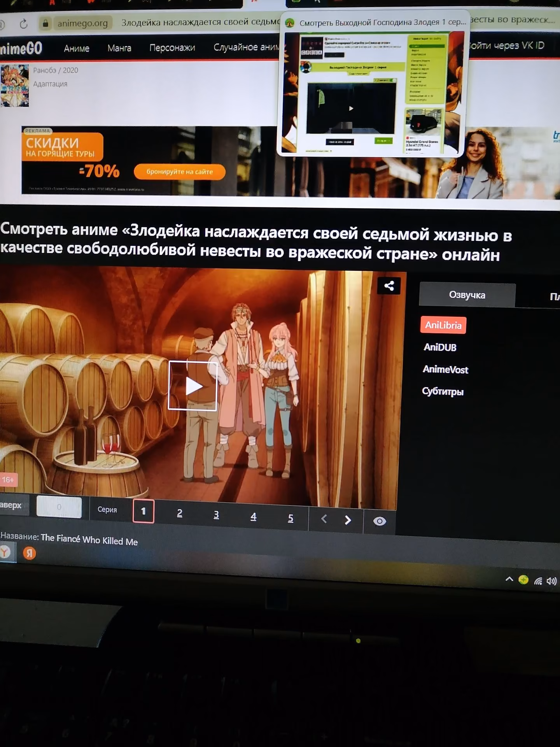Select episode 4

(x=253, y=516)
